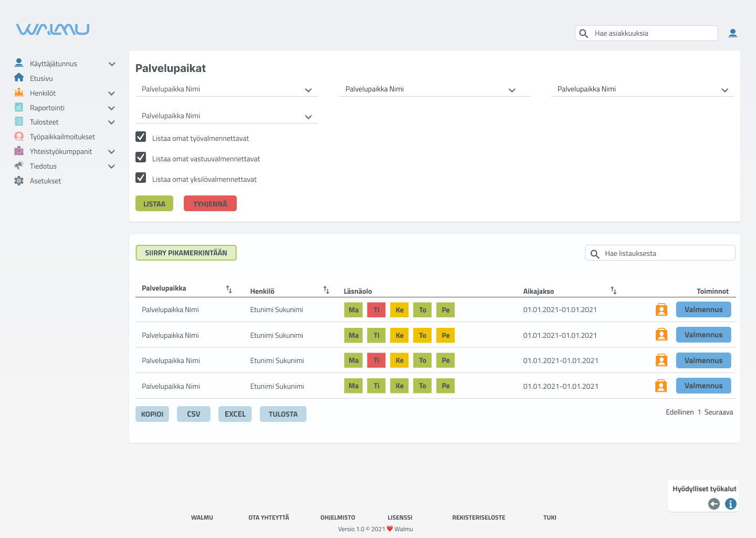Click Seuraava to go to next page

[x=720, y=412]
